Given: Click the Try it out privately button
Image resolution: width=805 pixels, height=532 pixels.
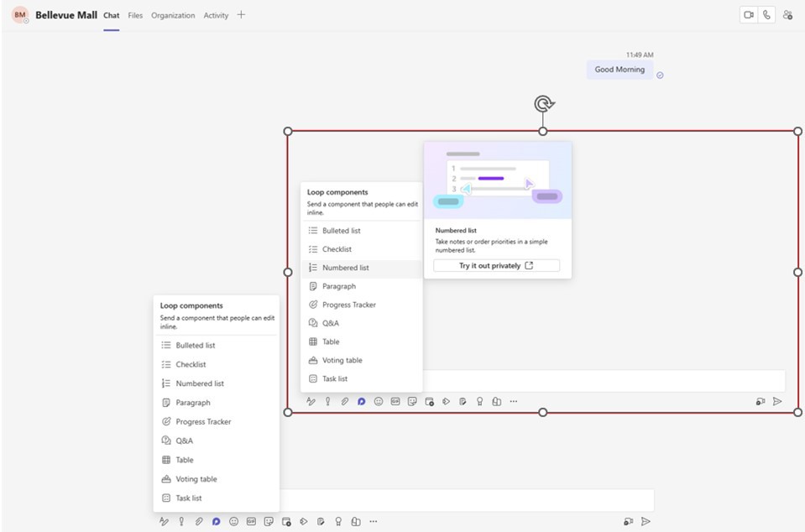Looking at the screenshot, I should [496, 265].
